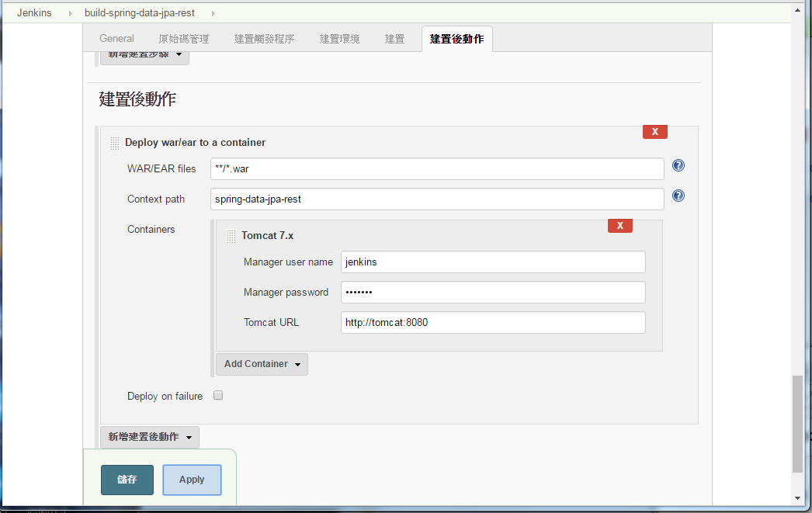Click the Deploy war/ear to a container title
812x513 pixels.
point(195,142)
